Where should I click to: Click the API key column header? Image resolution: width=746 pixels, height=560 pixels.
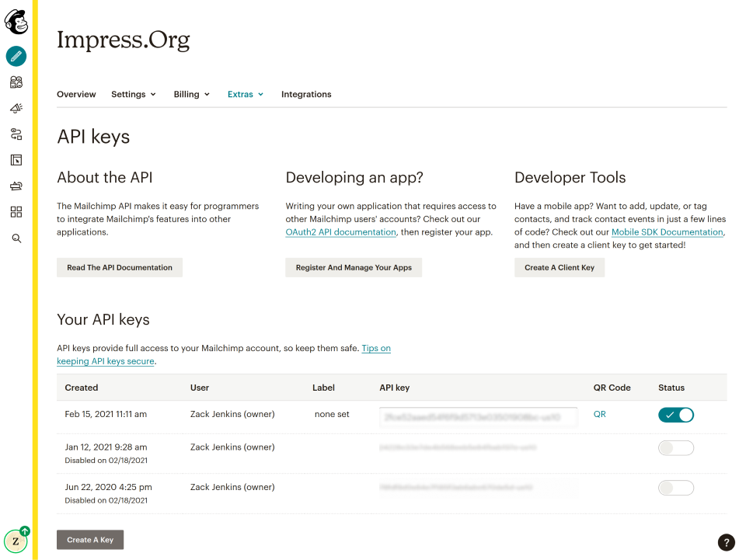[395, 388]
